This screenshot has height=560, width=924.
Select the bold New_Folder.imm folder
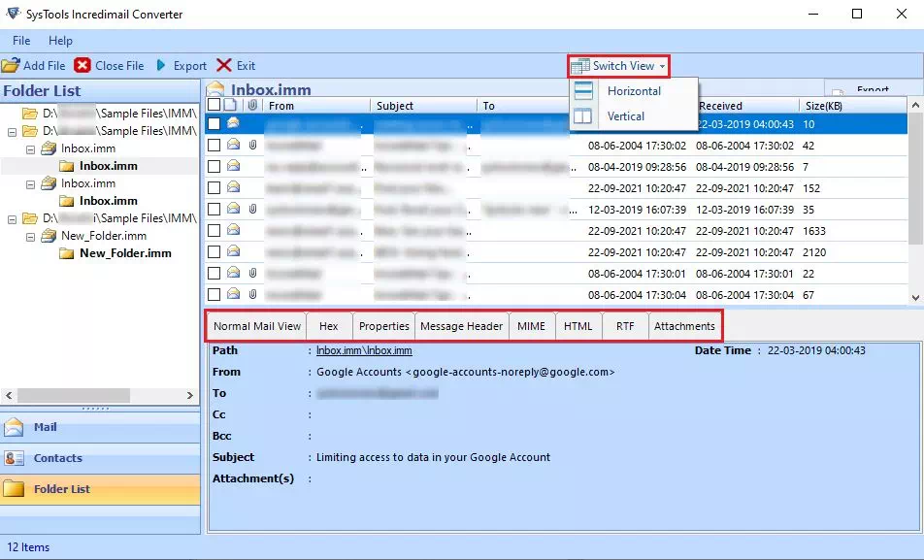coord(125,253)
